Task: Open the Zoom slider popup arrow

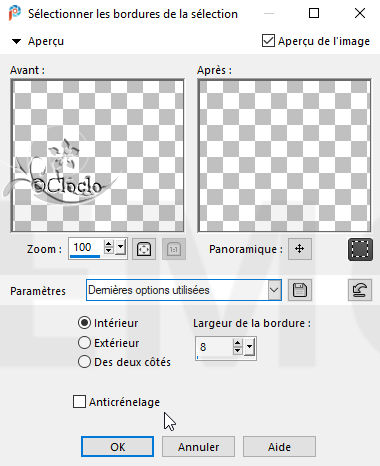Action: coord(121,248)
